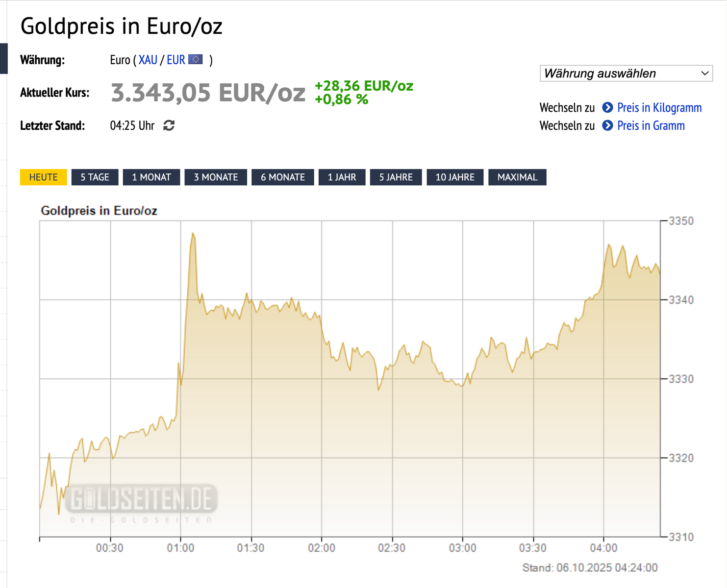Screen dimensions: 727x588
Task: Follow the Preis in Kilogramm link
Action: coord(659,108)
